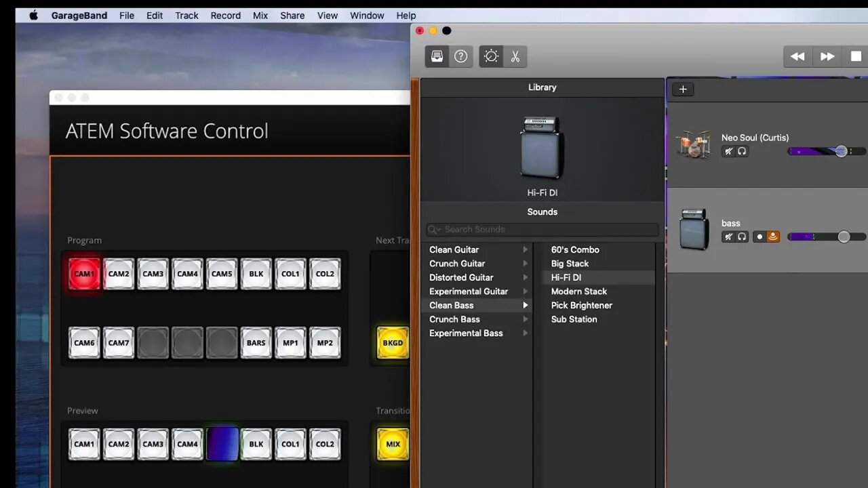Select BLK on ATEM Program row

coord(256,274)
